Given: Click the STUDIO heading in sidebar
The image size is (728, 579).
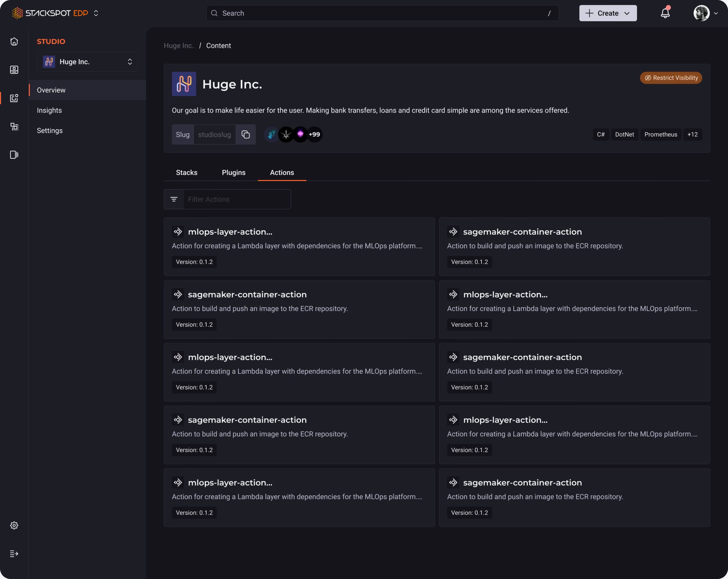Looking at the screenshot, I should tap(51, 42).
